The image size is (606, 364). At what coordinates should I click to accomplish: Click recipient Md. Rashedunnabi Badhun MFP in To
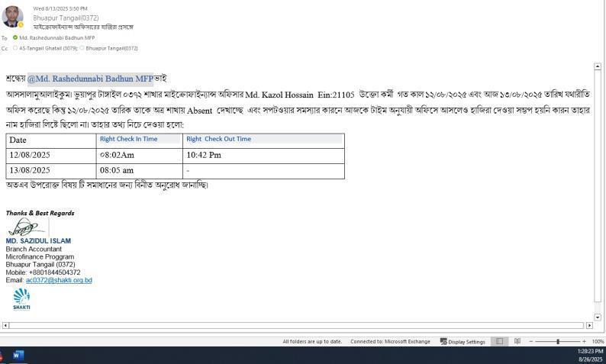pos(56,37)
